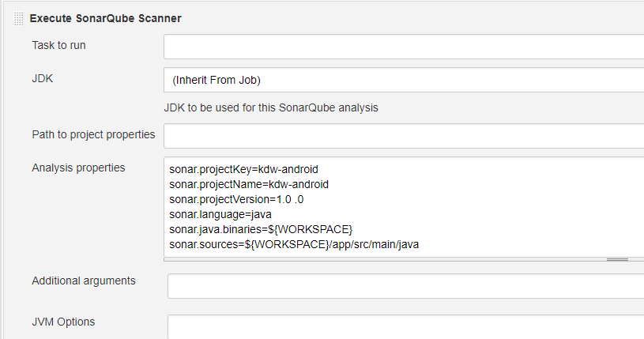Screen dimensions: 644x339
Task: Click the drag handle beside Execute SonarQube Scanner
Action: coord(18,18)
